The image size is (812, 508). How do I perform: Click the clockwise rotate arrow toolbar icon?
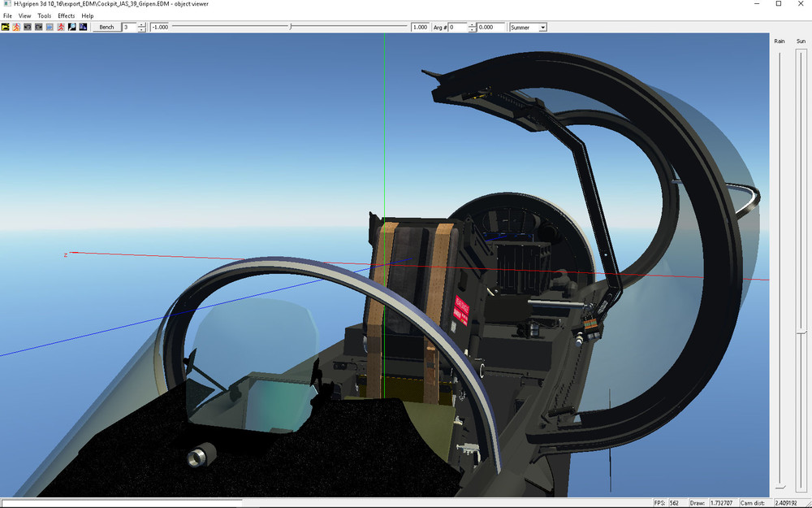click(38, 27)
